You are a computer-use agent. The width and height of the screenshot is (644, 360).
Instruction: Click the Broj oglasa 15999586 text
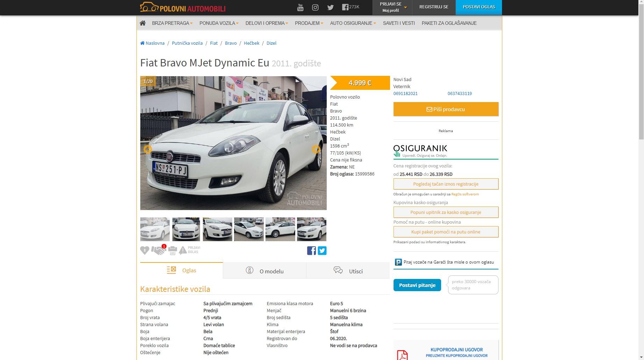[352, 174]
